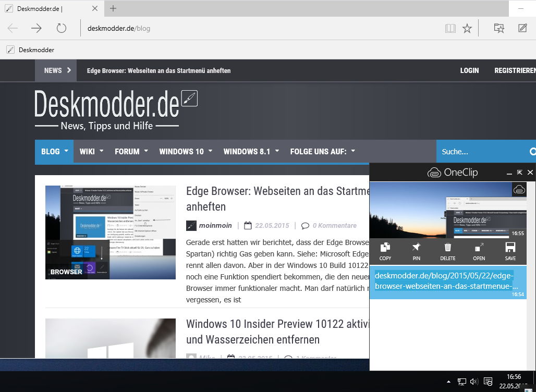Click the site search magnifier icon

pyautogui.click(x=532, y=151)
